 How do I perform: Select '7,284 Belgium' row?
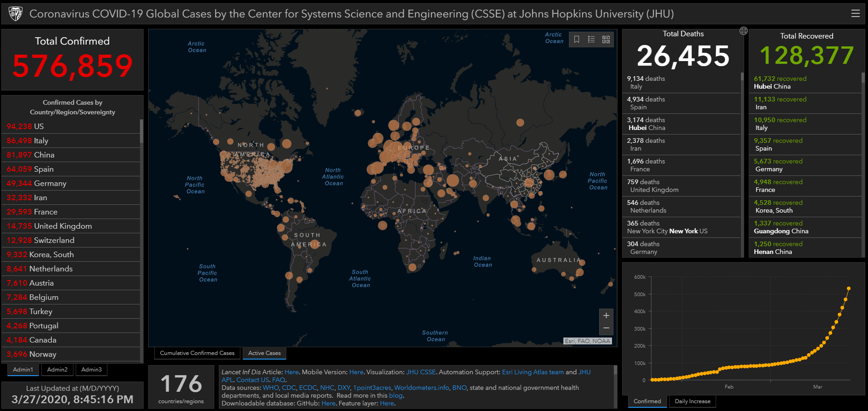click(x=71, y=297)
